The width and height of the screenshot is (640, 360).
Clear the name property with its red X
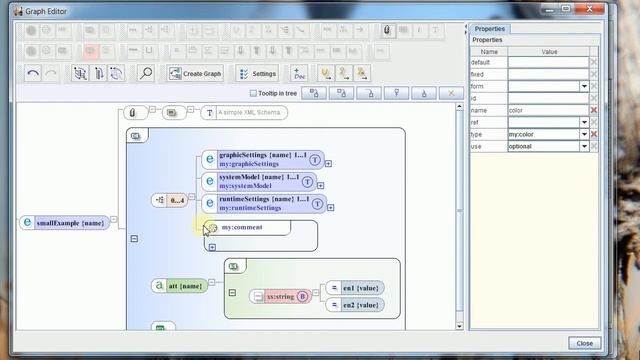(594, 110)
